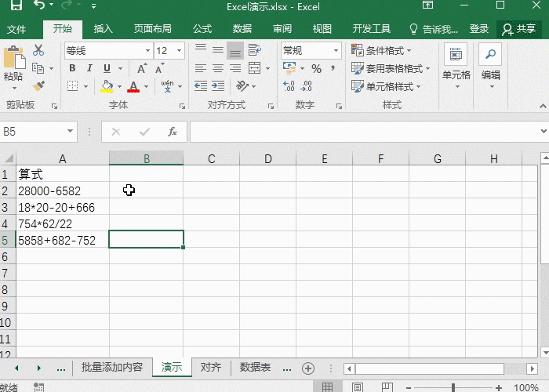Increase font size with large A
This screenshot has width=549, height=392.
[141, 68]
